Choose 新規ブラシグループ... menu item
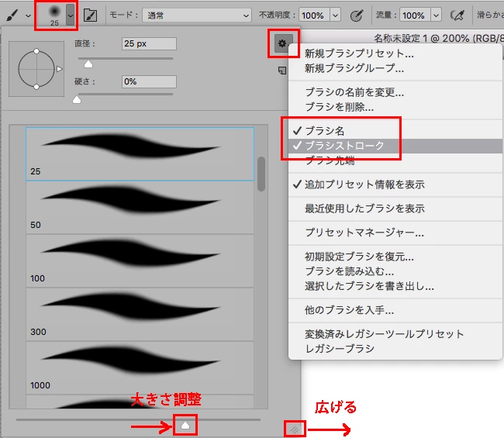 395,68
